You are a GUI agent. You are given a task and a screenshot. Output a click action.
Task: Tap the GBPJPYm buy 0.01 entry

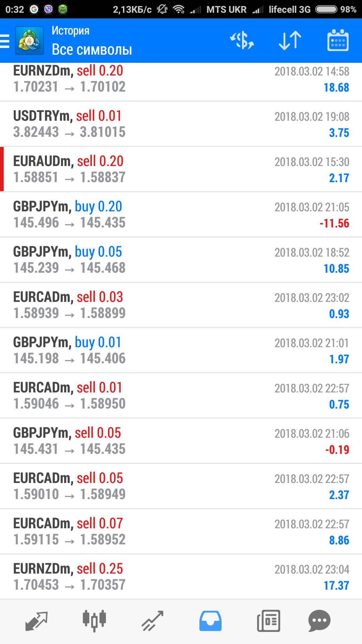[181, 351]
